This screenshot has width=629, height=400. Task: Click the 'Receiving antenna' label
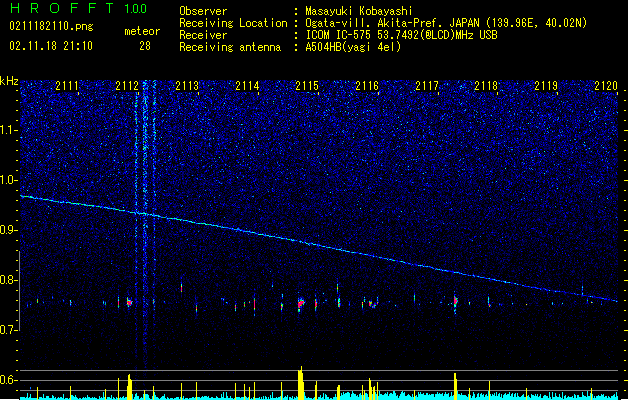point(230,47)
